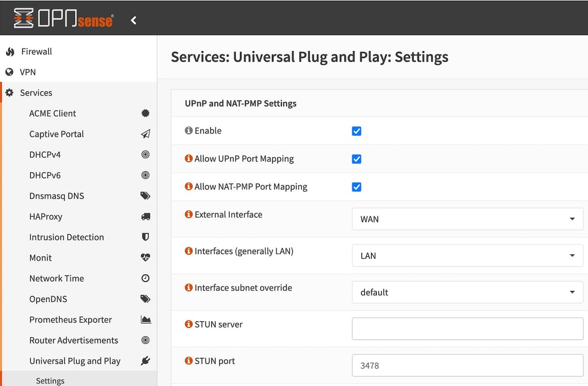Disable the Enable checkbox
Screen dimensions: 588x386
click(356, 131)
